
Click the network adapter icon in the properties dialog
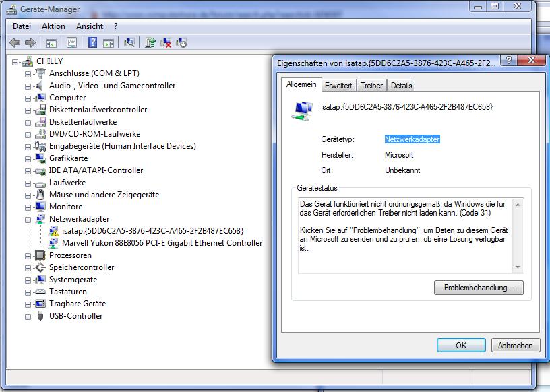coord(302,111)
